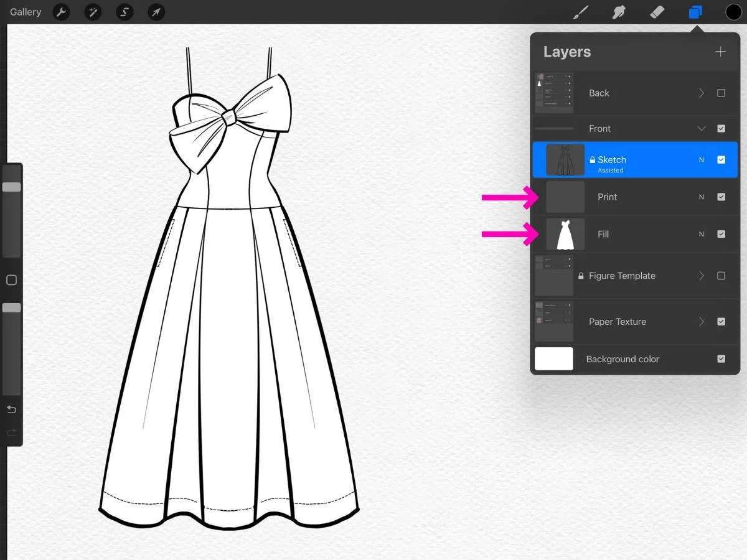Viewport: 747px width, 560px height.
Task: Click the Background color swatch
Action: [553, 359]
